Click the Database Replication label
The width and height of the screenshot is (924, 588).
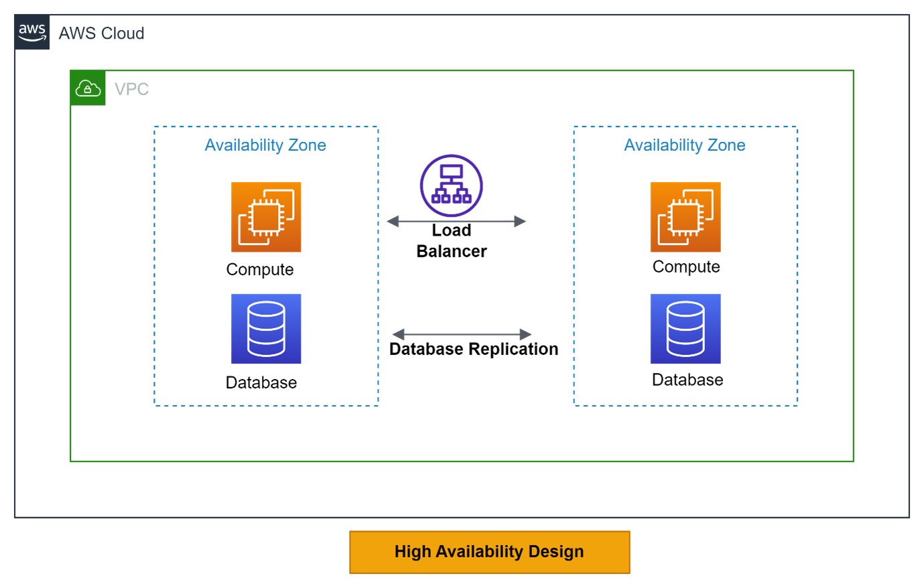click(474, 349)
